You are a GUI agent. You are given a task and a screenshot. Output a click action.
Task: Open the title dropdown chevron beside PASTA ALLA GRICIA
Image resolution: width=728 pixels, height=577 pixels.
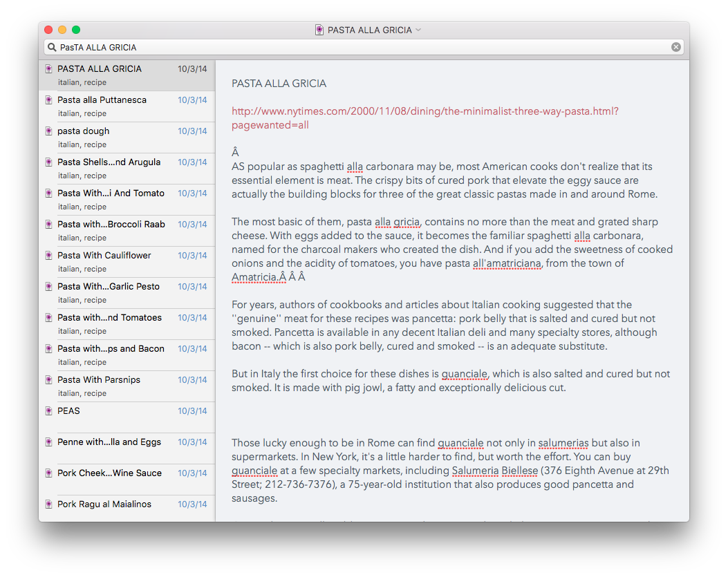coord(418,30)
